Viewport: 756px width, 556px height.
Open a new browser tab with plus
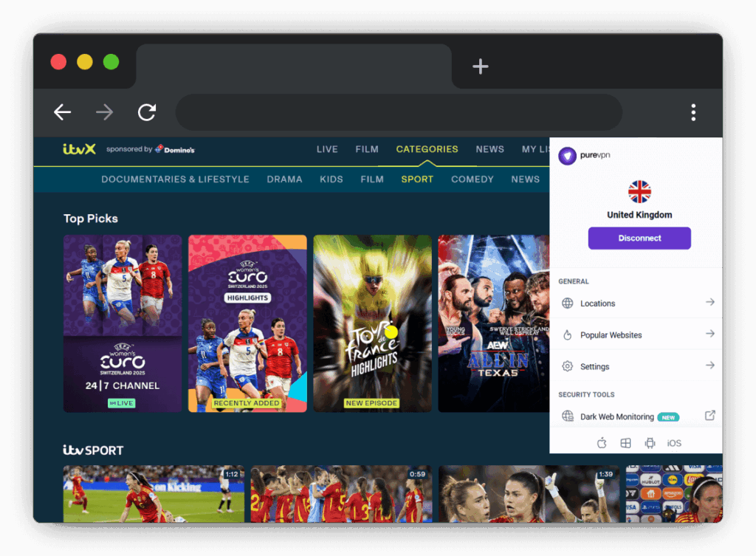[x=480, y=66]
